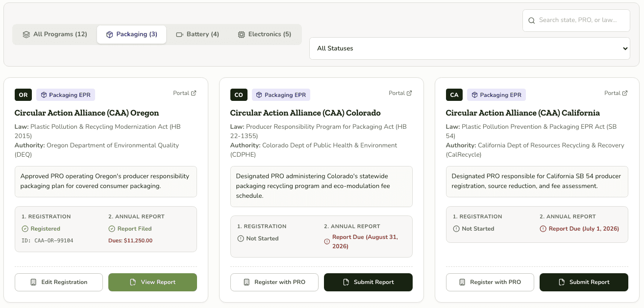Click alert icon beside California's Not Started
The image size is (644, 308).
(456, 229)
